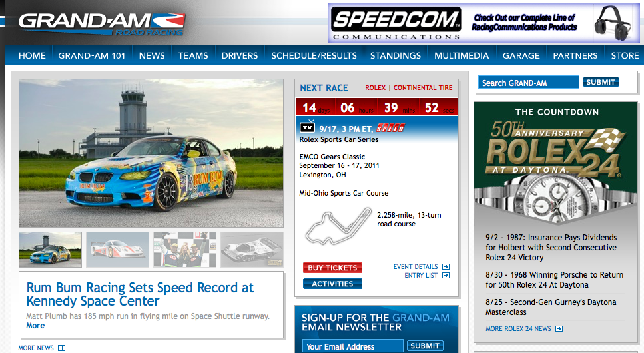Click the Mid-Ohio track map graphic
The width and height of the screenshot is (644, 353).
(338, 224)
